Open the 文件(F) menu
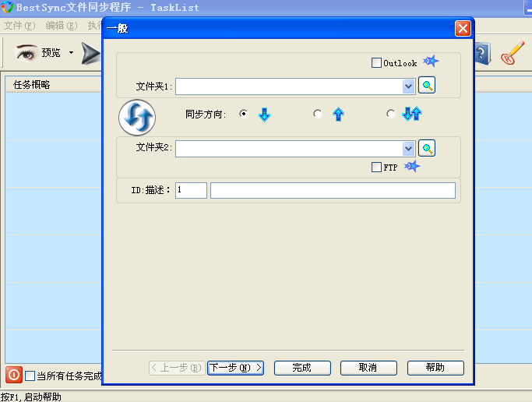This screenshot has width=532, height=402. point(19,26)
